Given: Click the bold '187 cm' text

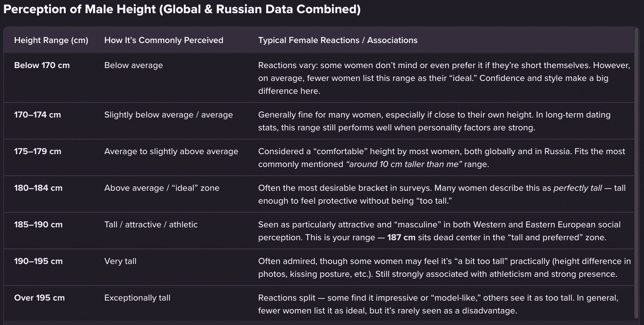Looking at the screenshot, I should [401, 238].
